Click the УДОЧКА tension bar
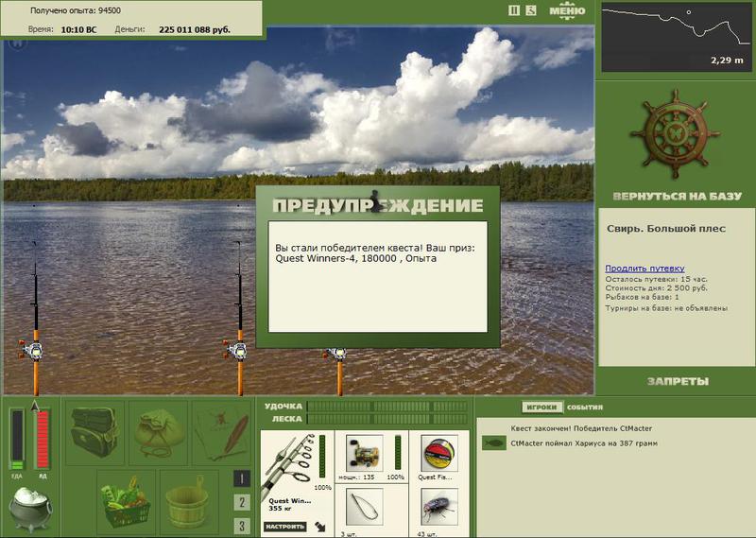The height and width of the screenshot is (538, 756). [387, 407]
